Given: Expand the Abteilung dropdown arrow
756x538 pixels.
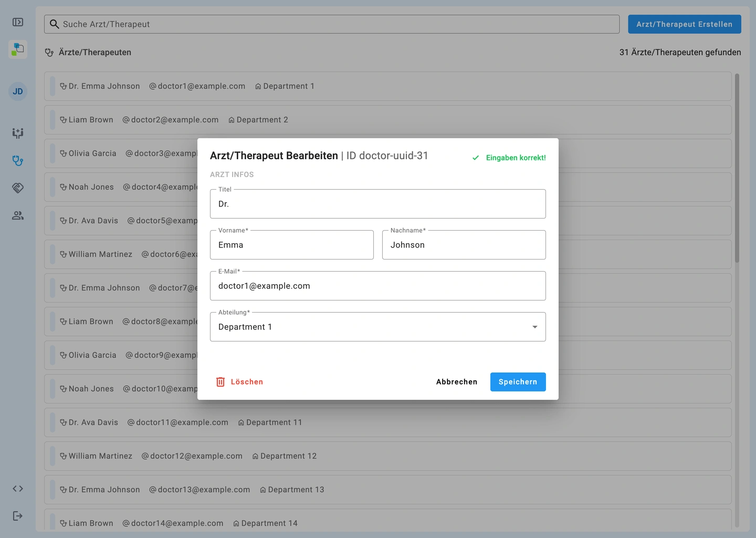Looking at the screenshot, I should (x=534, y=327).
